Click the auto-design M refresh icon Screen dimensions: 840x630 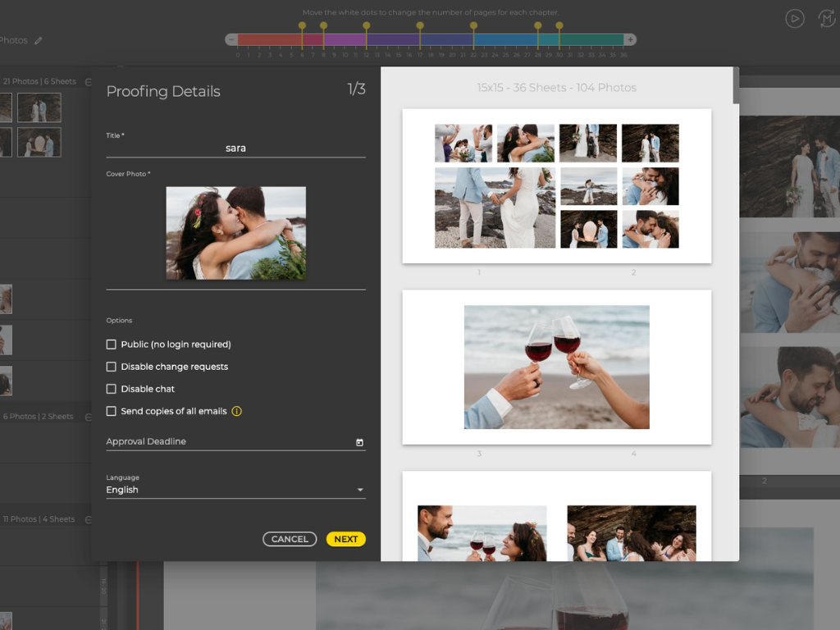coord(827,19)
